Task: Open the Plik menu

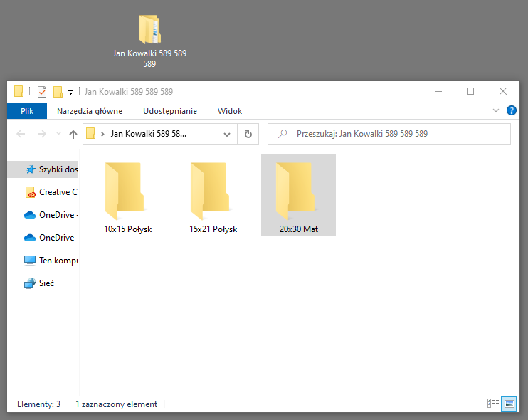Action: [27, 111]
